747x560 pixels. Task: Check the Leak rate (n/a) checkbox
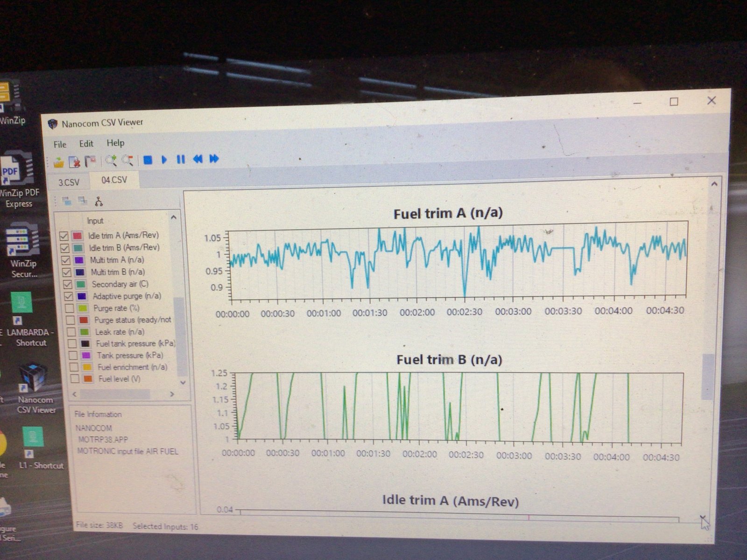71,332
